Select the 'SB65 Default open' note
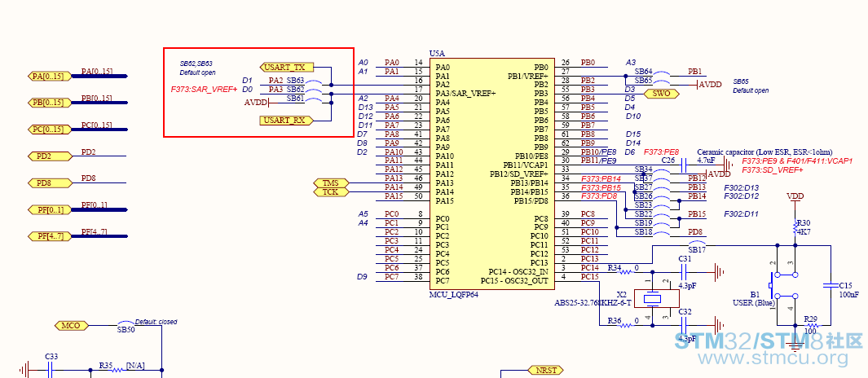868x378 pixels. (751, 86)
